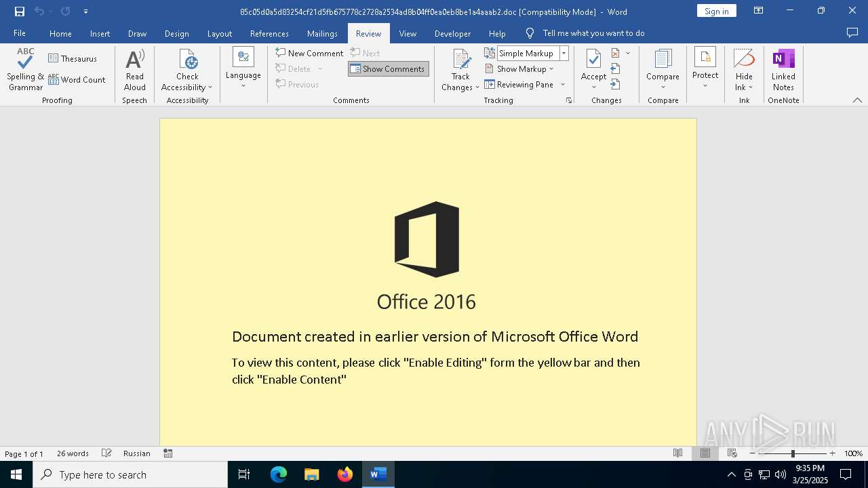
Task: Open the Comments pane icon in the title area
Action: point(852,33)
